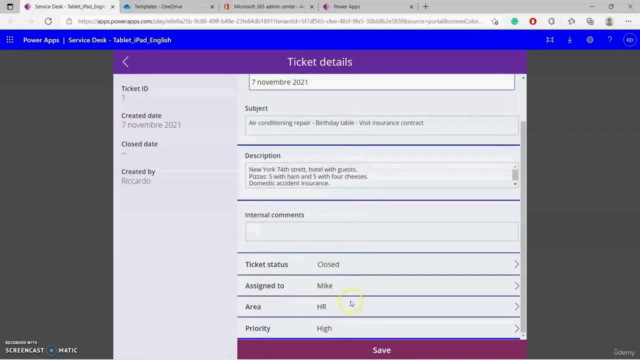
Task: Click the Closed date label
Action: tap(139, 144)
